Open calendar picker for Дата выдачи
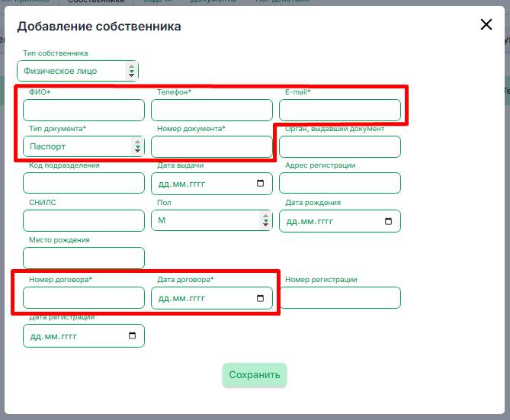 point(260,184)
